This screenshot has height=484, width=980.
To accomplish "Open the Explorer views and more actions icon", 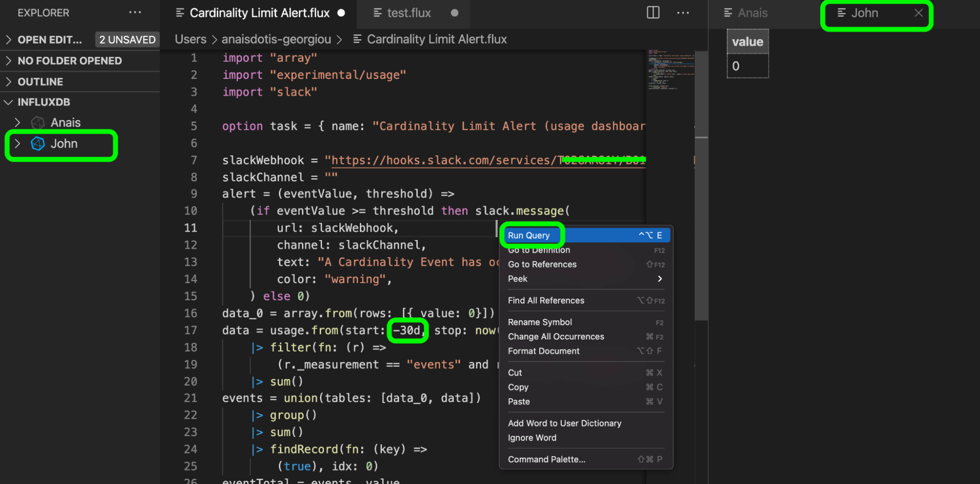I will tap(135, 13).
